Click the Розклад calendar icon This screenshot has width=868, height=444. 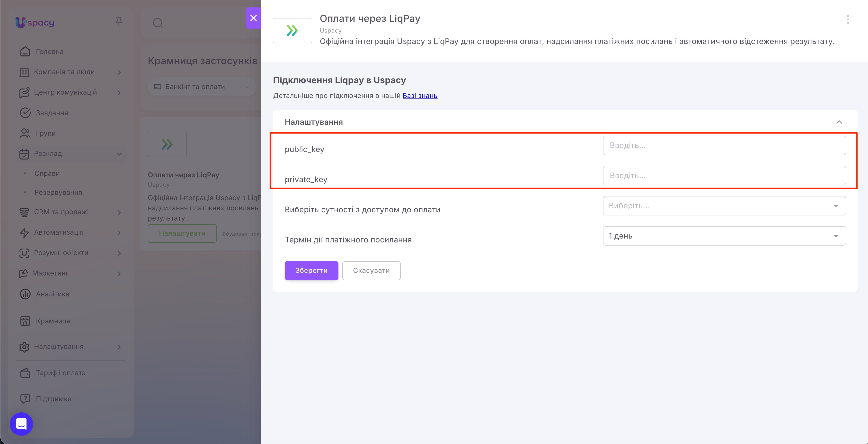(x=24, y=154)
